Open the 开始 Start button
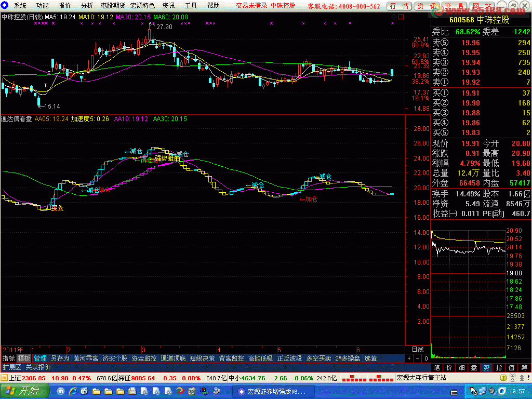Screen dimensions: 532x399 coord(24,391)
